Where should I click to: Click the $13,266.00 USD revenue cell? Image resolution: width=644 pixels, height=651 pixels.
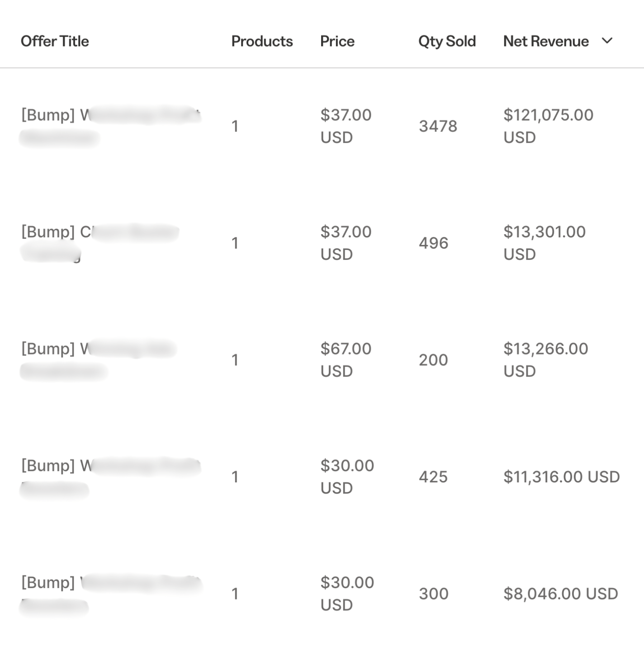click(x=545, y=360)
